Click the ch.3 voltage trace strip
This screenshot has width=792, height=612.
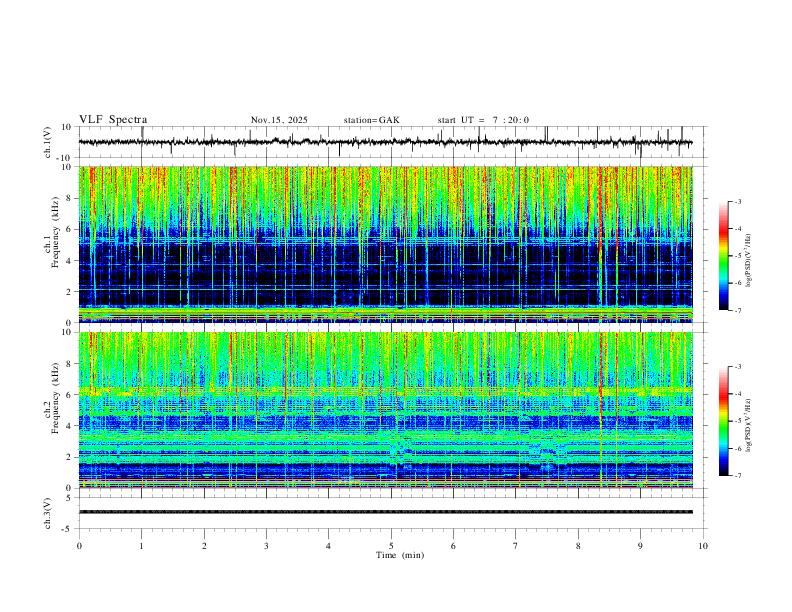click(x=385, y=512)
